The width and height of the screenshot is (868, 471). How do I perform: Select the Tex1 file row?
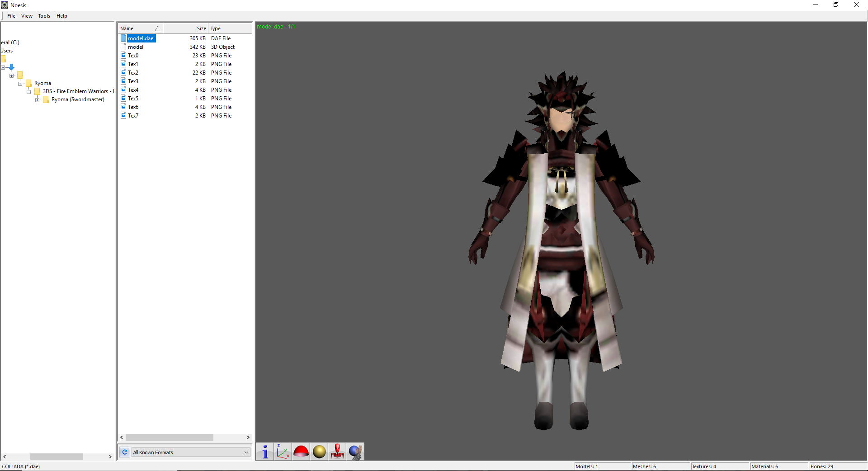185,64
